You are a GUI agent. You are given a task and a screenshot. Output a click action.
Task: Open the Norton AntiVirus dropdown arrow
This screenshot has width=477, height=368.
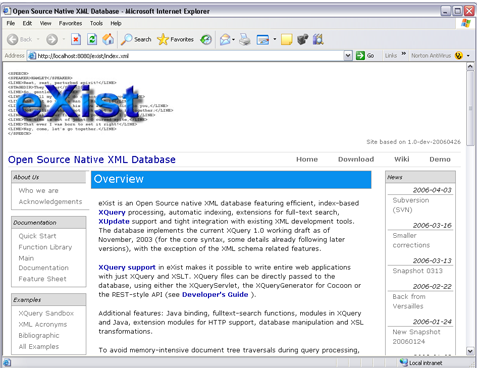[468, 56]
